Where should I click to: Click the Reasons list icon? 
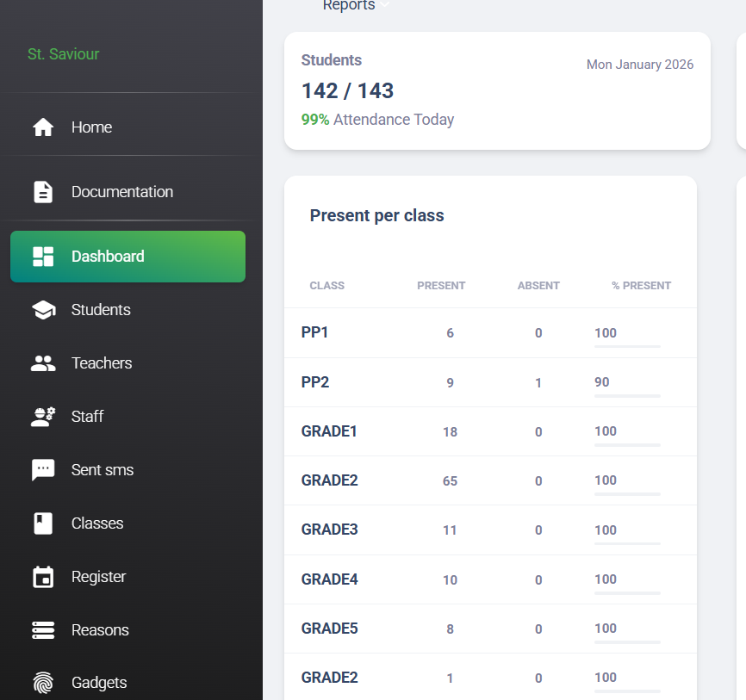tap(43, 630)
